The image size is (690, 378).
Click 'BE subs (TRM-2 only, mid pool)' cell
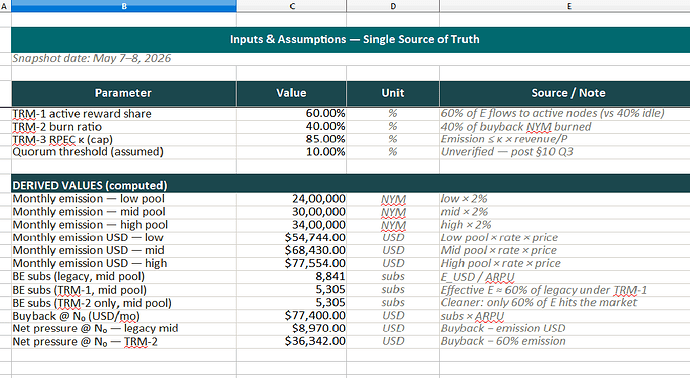[124, 303]
